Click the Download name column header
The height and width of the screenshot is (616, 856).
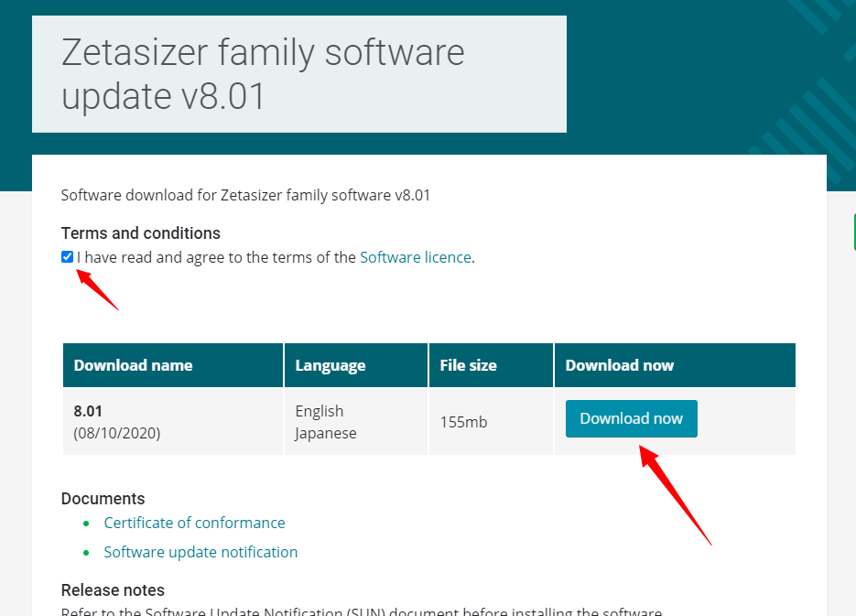(x=173, y=365)
